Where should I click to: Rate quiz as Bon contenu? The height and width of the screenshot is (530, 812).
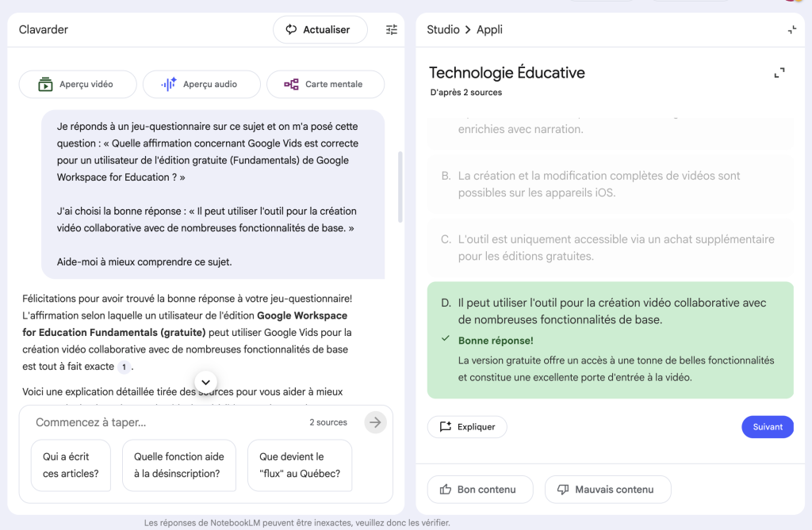(x=480, y=490)
